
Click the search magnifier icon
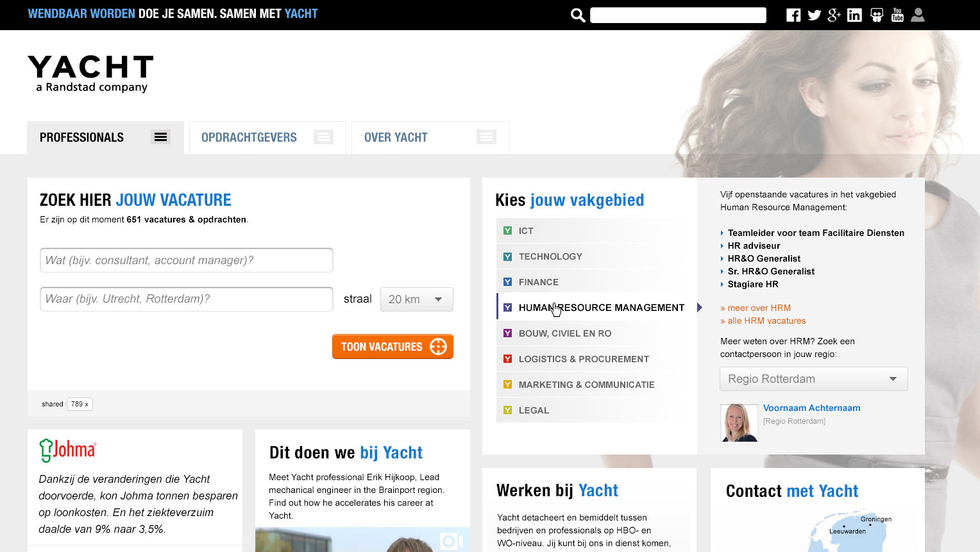coord(578,15)
